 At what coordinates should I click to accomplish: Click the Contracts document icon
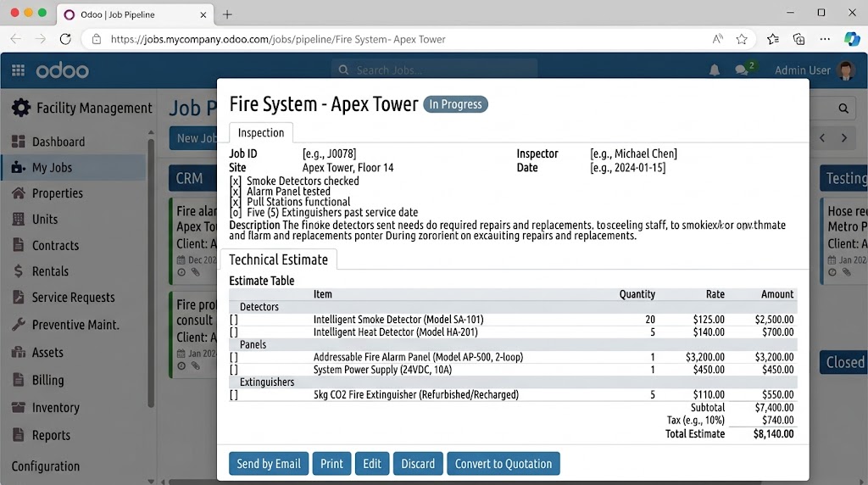coord(19,245)
